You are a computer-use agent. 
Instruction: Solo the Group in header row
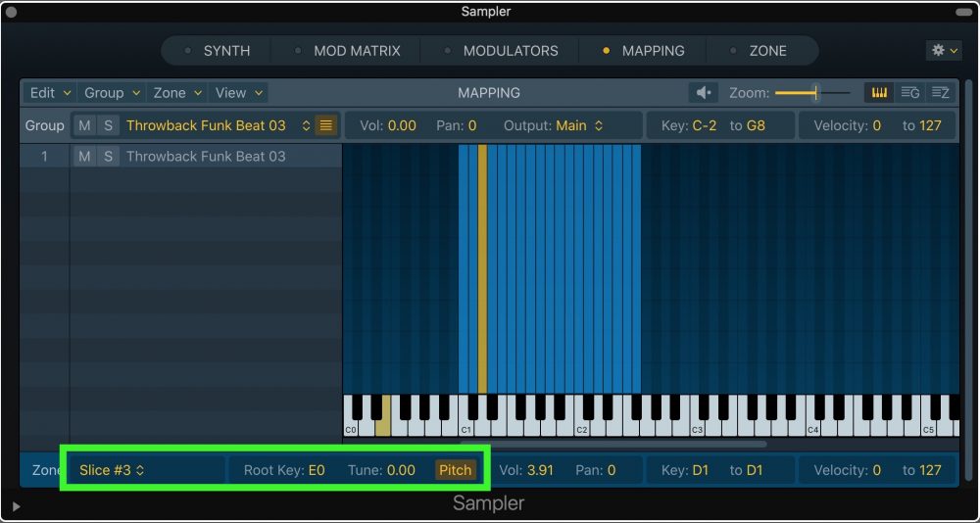click(x=108, y=125)
